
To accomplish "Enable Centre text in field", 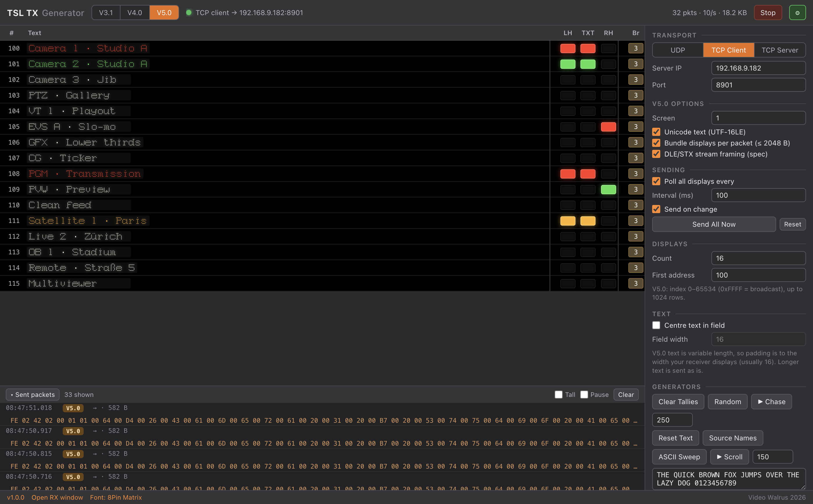I will point(656,325).
